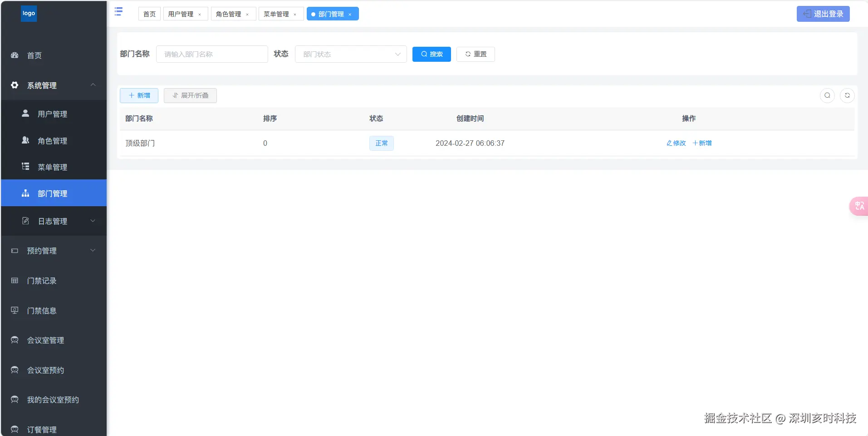Focus the 部门名称 input field
The height and width of the screenshot is (436, 868).
(212, 54)
